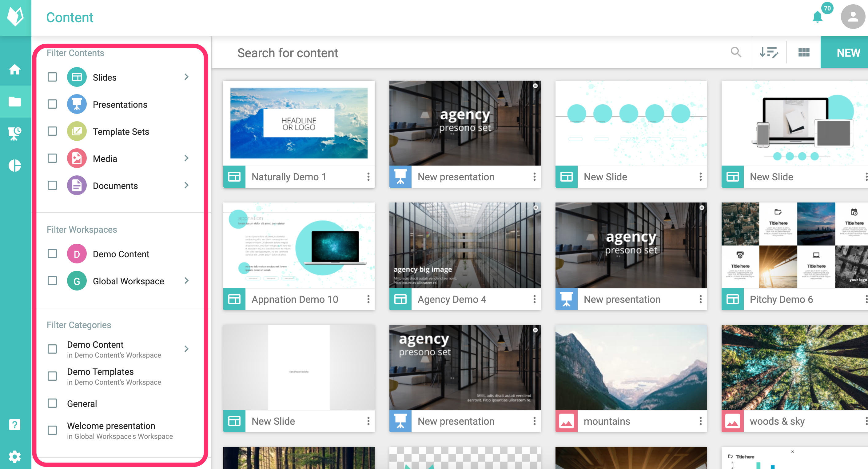
Task: Open the Home icon in the sidebar
Action: (15, 70)
